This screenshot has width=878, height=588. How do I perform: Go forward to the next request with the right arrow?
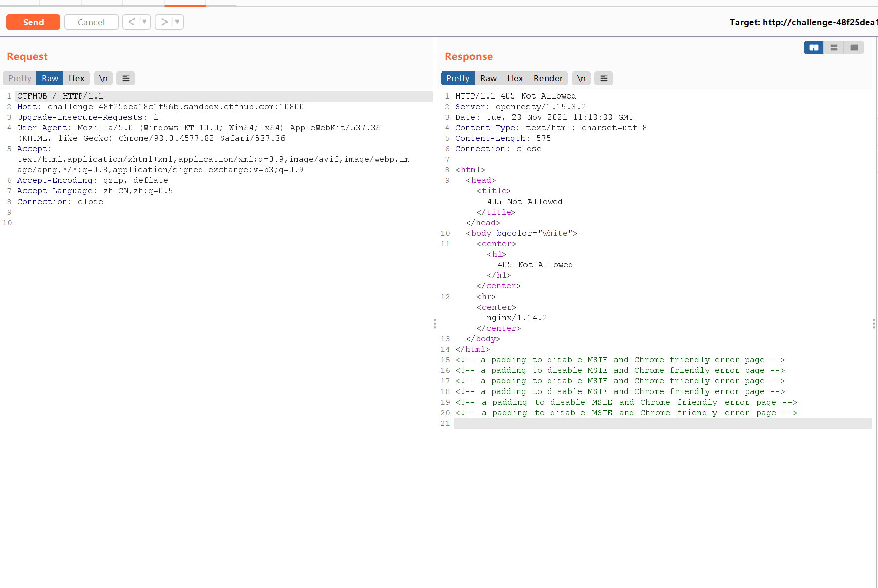coord(164,22)
